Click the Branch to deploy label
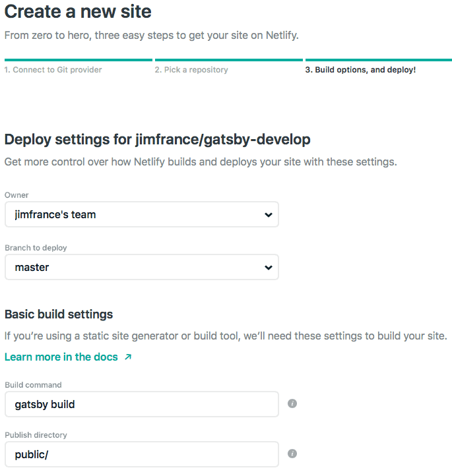The image size is (452, 476). [36, 248]
